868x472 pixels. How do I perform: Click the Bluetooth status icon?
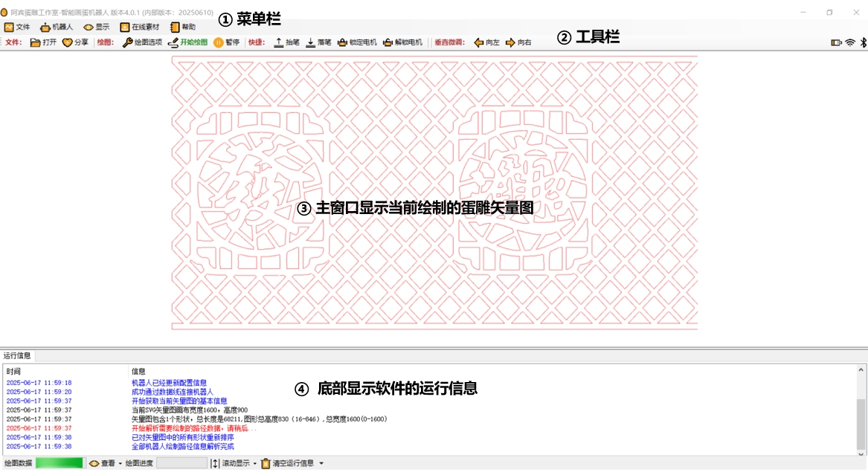pos(863,42)
